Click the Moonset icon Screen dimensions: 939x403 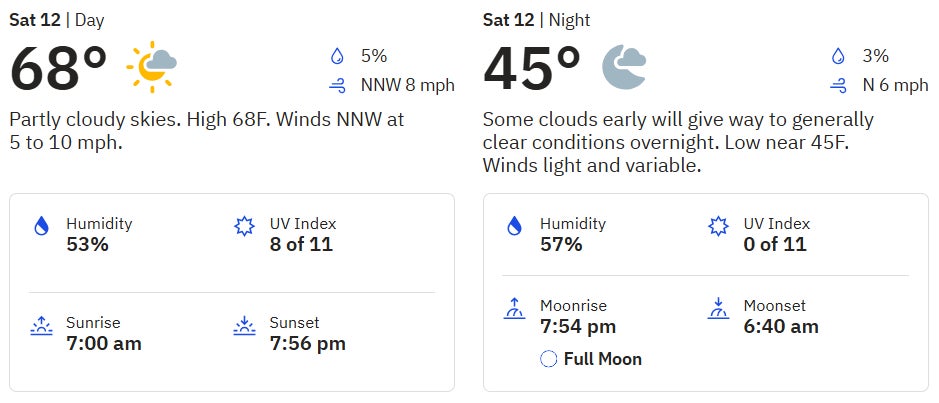click(717, 308)
